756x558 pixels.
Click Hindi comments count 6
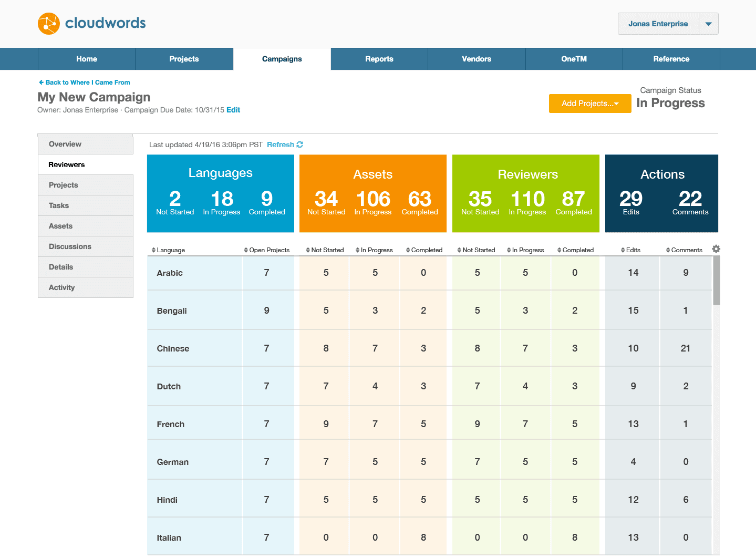click(x=686, y=500)
